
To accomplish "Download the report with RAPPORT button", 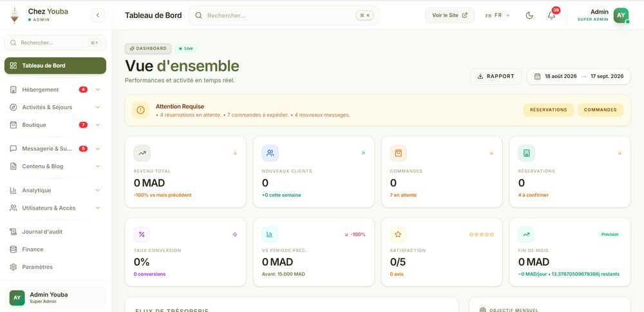I will (x=496, y=77).
